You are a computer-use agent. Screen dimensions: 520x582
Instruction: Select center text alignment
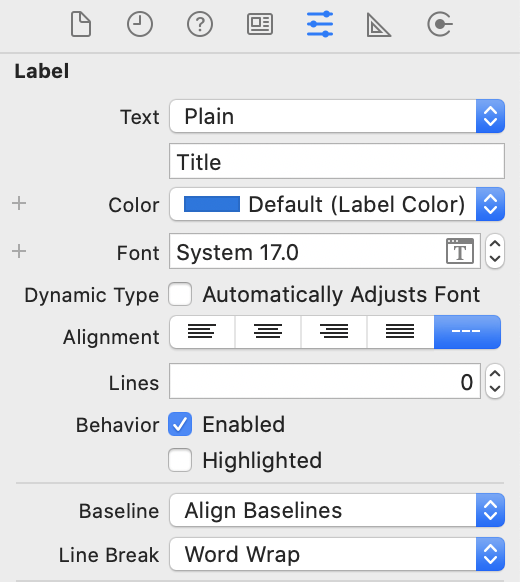[268, 332]
